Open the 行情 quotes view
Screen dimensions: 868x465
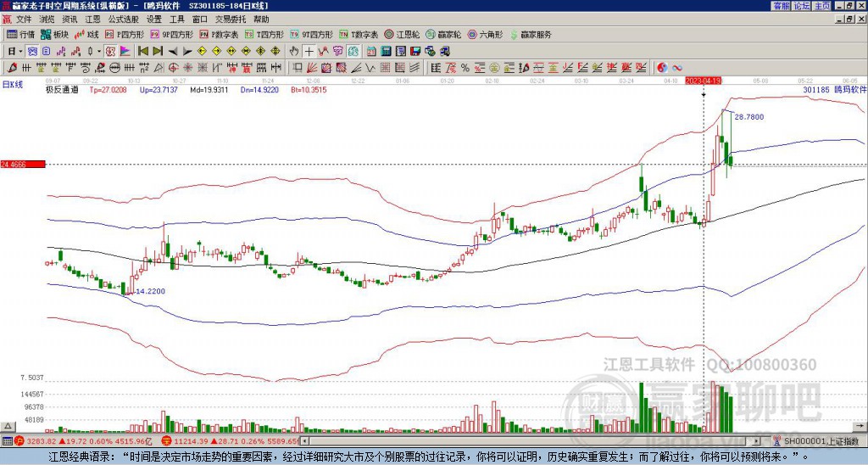tap(20, 34)
